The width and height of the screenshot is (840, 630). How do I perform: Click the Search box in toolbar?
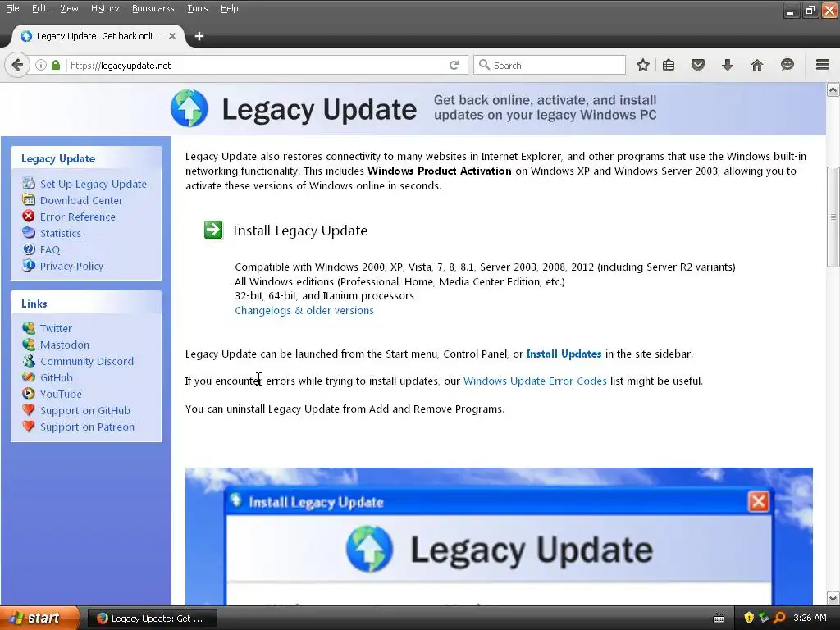point(549,66)
